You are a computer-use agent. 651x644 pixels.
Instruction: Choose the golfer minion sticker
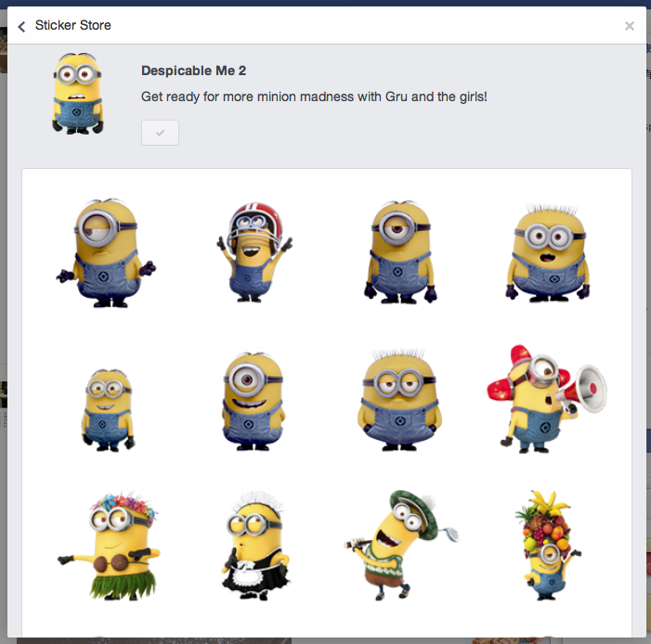tap(401, 546)
